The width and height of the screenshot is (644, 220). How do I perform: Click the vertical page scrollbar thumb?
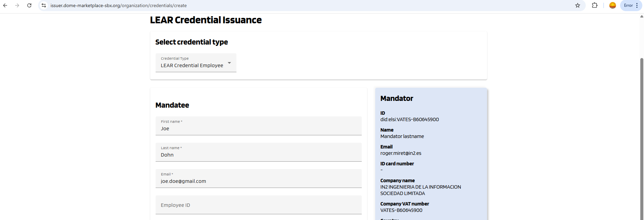pyautogui.click(x=642, y=135)
